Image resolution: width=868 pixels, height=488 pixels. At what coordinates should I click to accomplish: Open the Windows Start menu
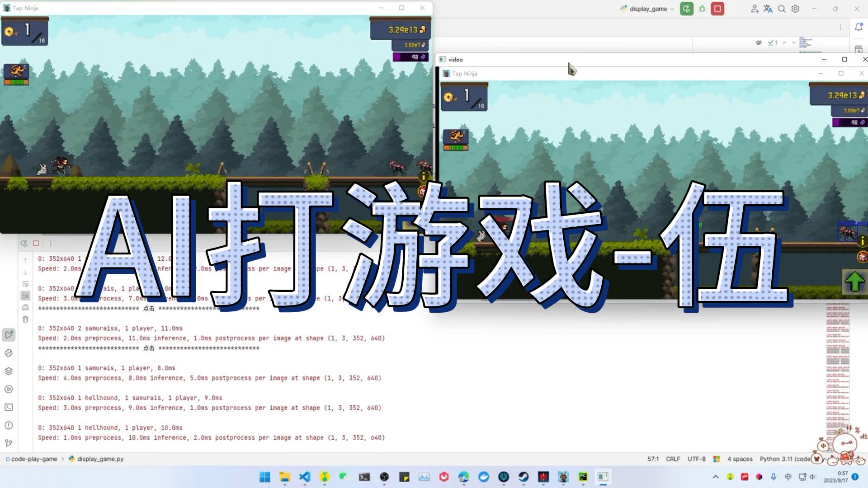click(x=265, y=477)
